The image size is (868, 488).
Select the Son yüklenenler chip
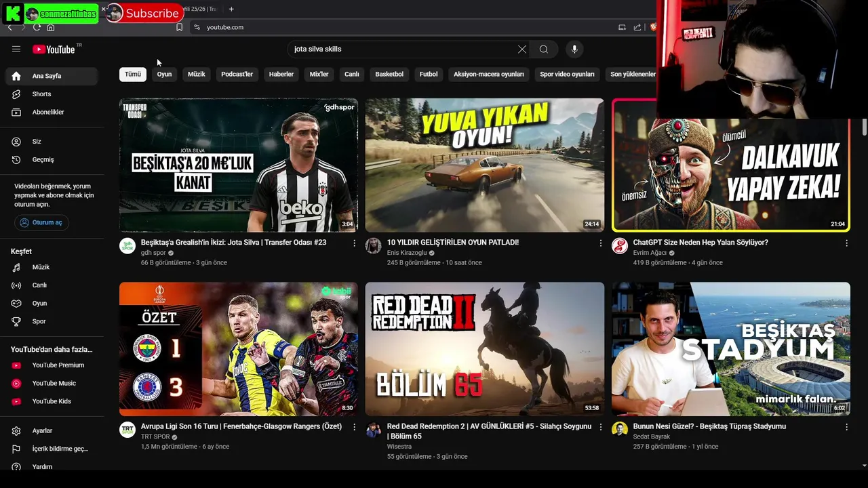pyautogui.click(x=632, y=74)
